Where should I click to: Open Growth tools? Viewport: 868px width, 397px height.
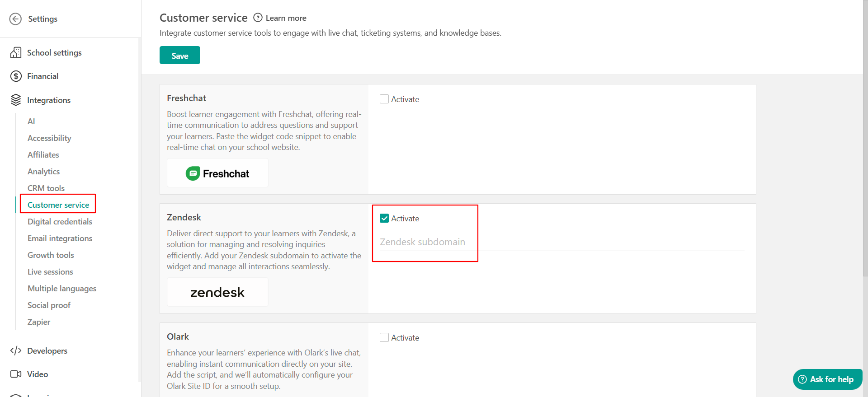click(51, 255)
